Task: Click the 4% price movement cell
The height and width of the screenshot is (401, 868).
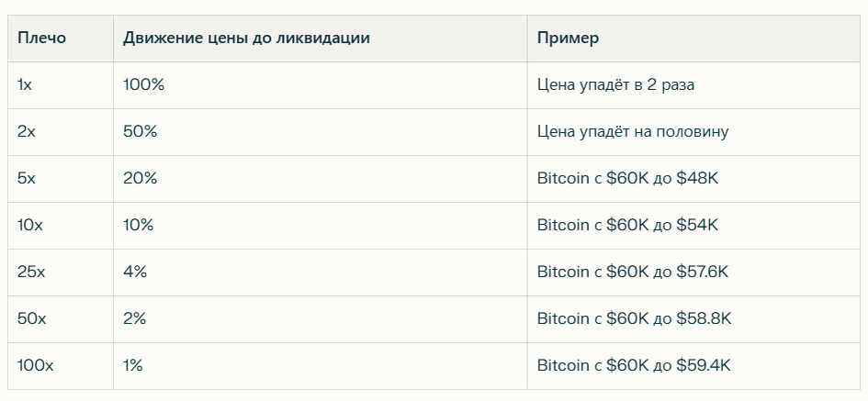Action: coord(321,273)
